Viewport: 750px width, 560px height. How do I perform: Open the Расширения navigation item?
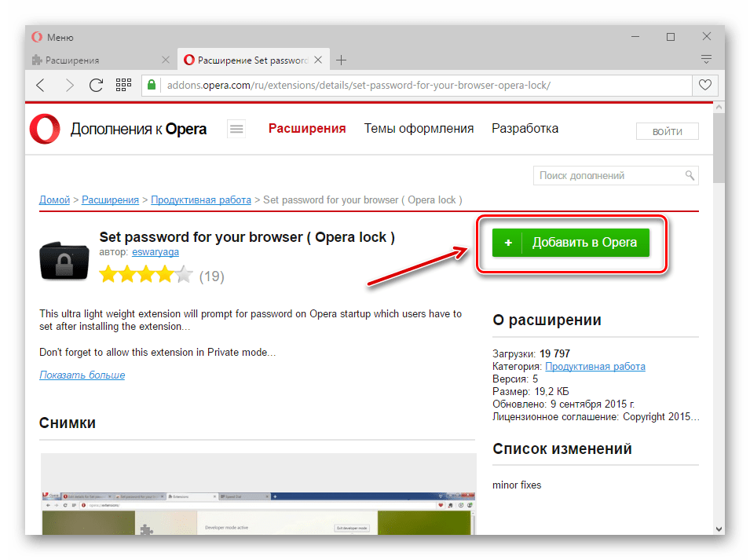(x=307, y=128)
